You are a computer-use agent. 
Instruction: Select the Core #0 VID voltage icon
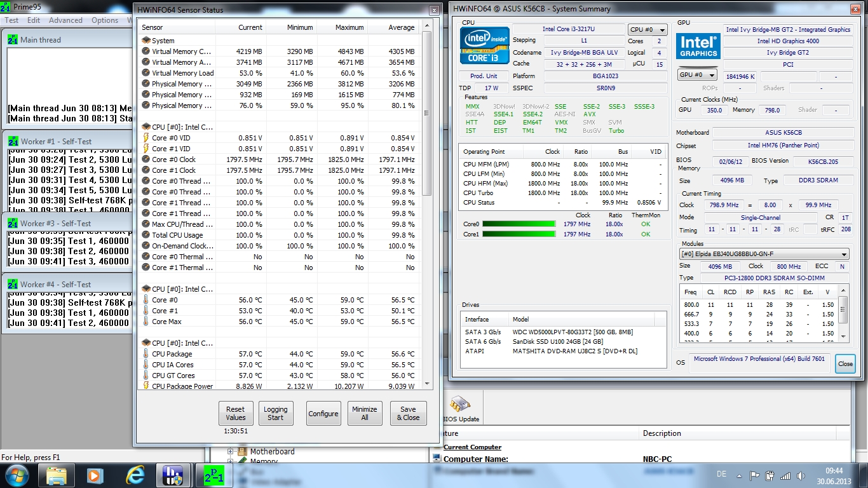(146, 138)
